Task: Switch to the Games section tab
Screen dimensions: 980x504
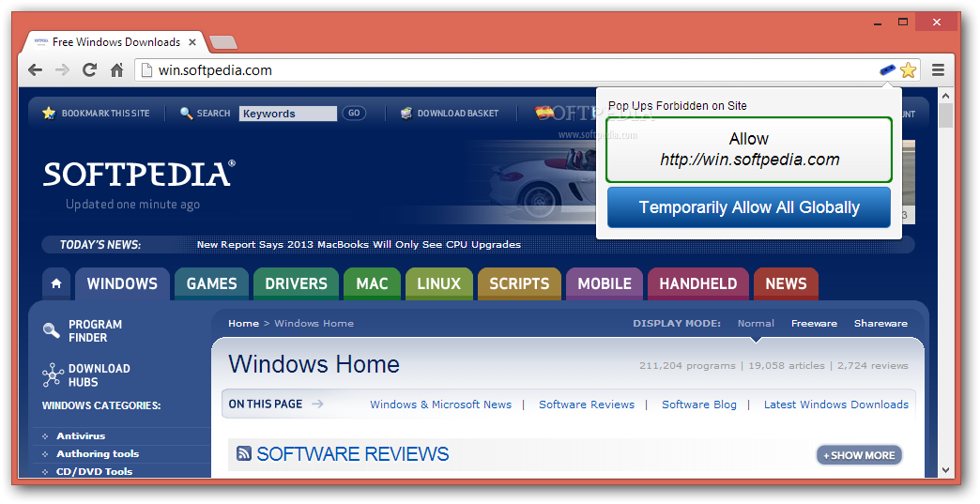Action: click(x=212, y=283)
